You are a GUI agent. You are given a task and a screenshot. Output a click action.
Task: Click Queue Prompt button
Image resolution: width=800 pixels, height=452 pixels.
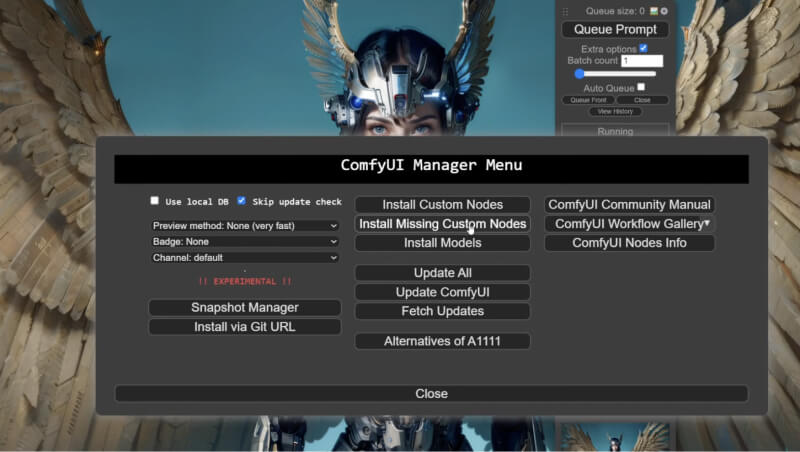coord(615,30)
